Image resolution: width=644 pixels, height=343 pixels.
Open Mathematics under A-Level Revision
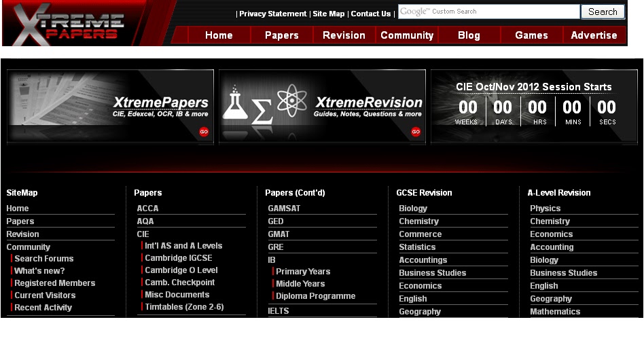pyautogui.click(x=555, y=312)
